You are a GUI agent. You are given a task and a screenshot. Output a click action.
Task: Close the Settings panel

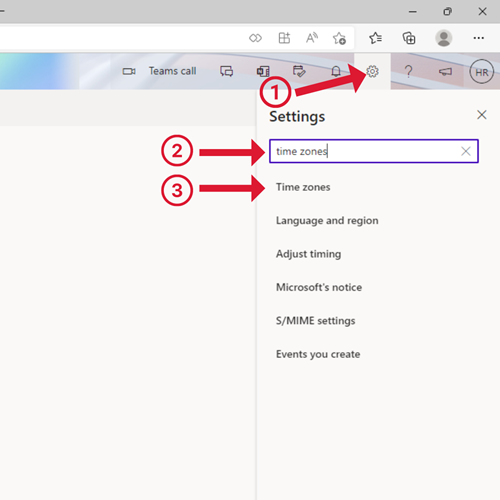pyautogui.click(x=481, y=115)
